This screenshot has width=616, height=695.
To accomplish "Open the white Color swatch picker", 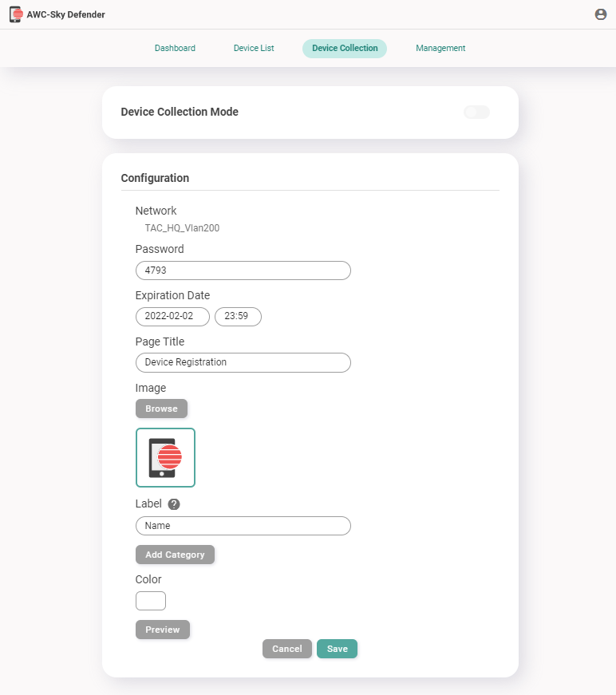I will [x=151, y=601].
